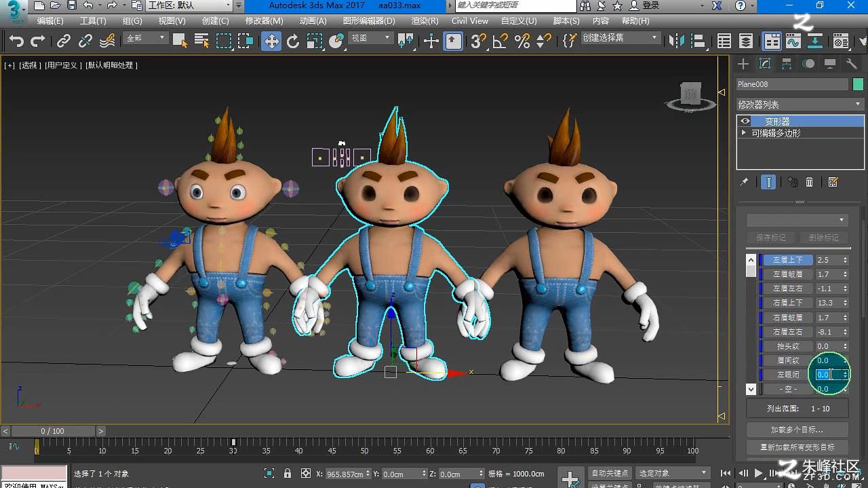Click the 左眉左右 value field
Image resolution: width=868 pixels, height=488 pixels.
click(827, 288)
